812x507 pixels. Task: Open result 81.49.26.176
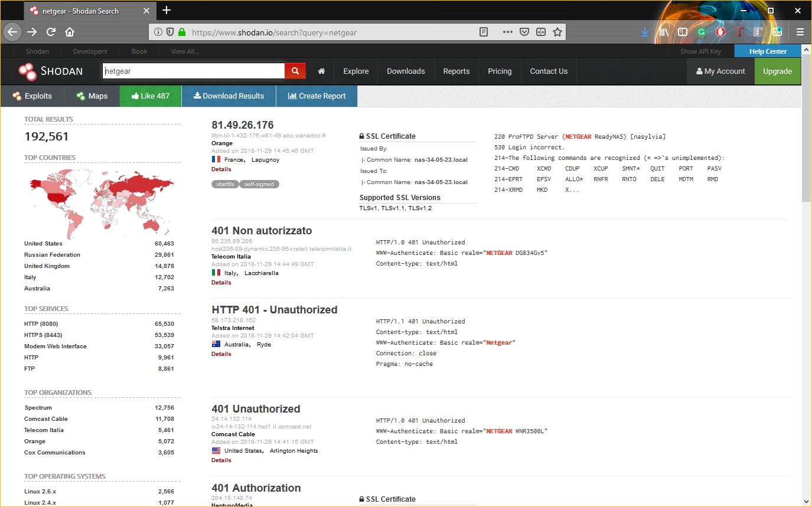coord(243,125)
